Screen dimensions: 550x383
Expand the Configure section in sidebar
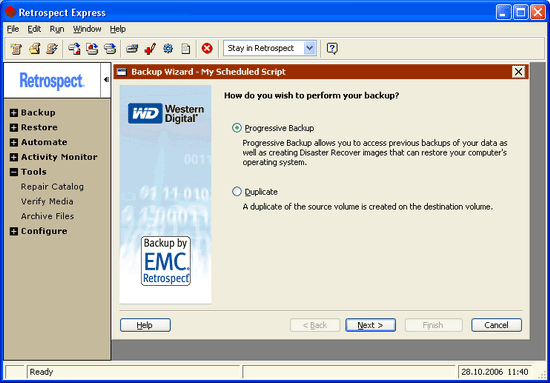coord(14,231)
